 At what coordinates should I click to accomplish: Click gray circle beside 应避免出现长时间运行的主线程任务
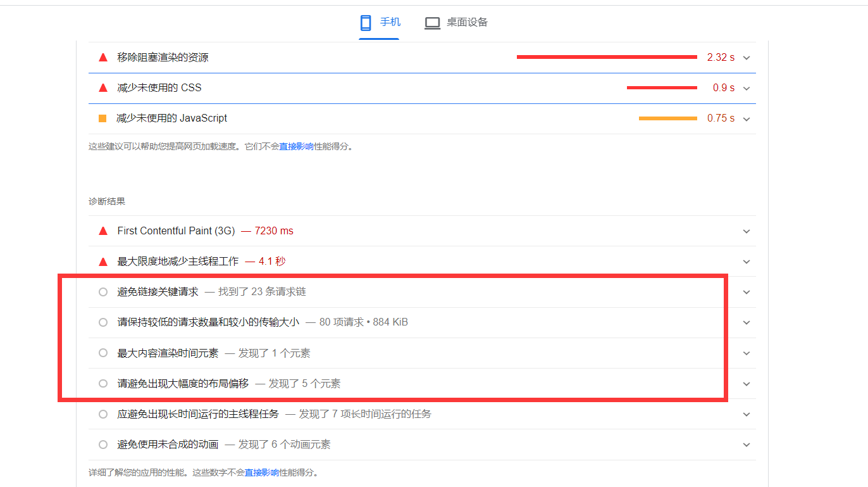(x=103, y=414)
